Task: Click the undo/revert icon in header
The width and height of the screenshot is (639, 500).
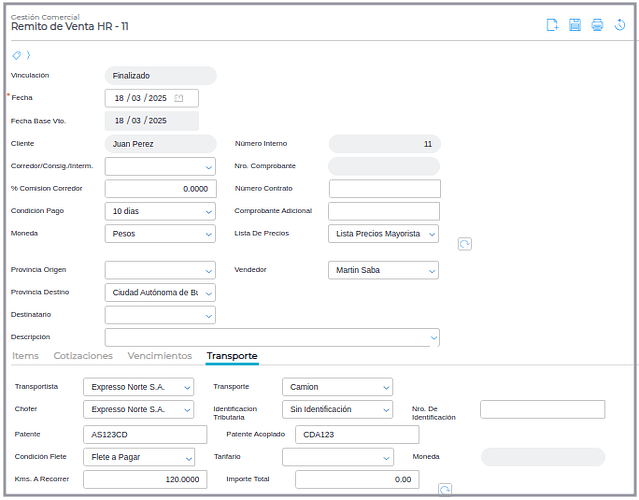Action: coord(620,26)
